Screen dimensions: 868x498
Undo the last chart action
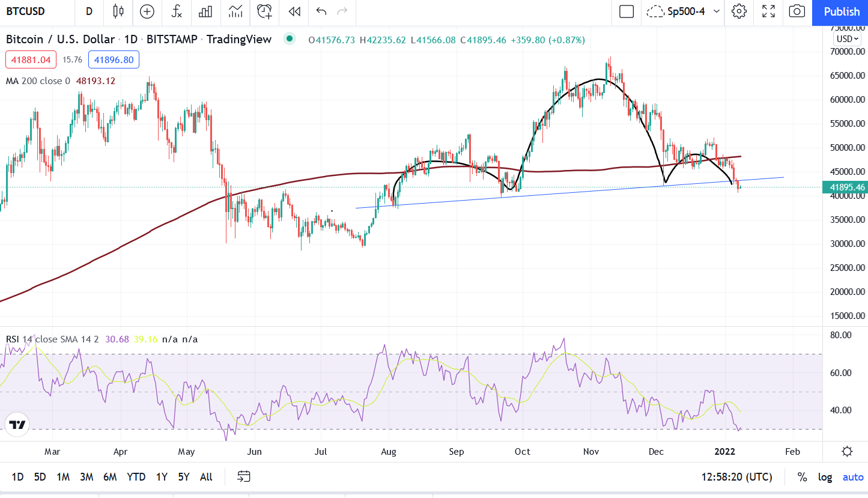(321, 11)
